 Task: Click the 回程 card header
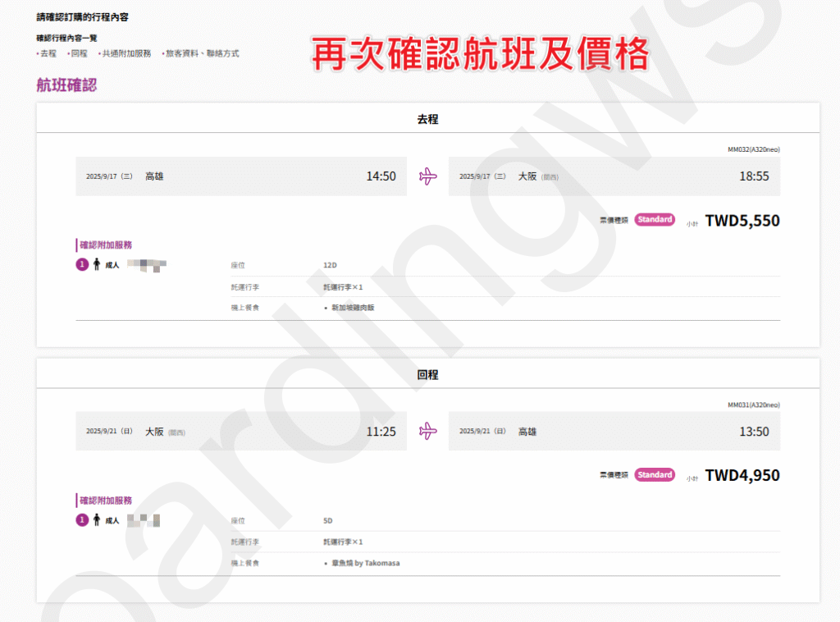coord(427,374)
